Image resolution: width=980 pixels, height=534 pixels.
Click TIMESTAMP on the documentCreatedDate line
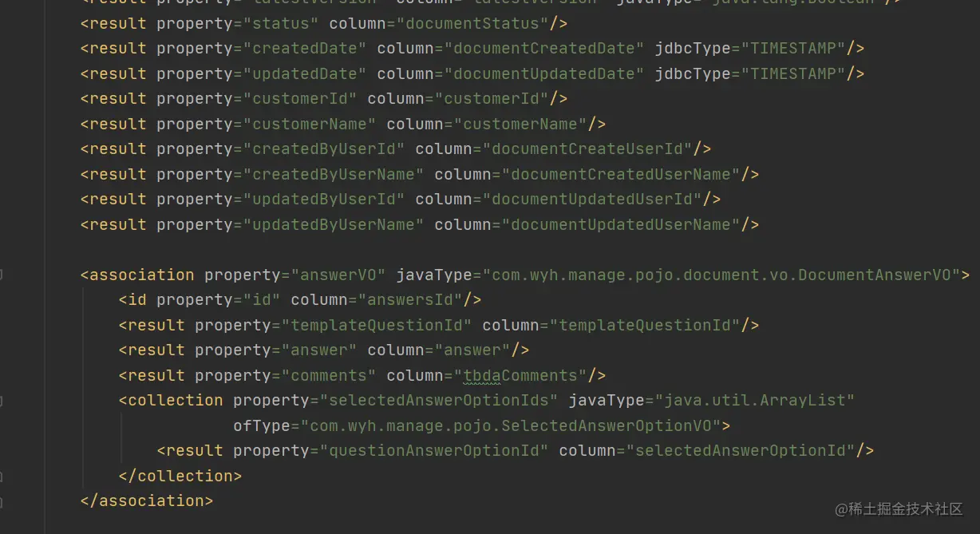(x=794, y=49)
